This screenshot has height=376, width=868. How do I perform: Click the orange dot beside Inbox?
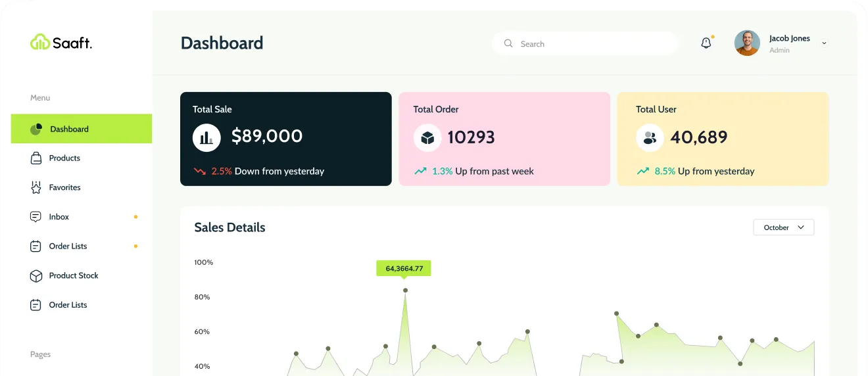pos(135,216)
